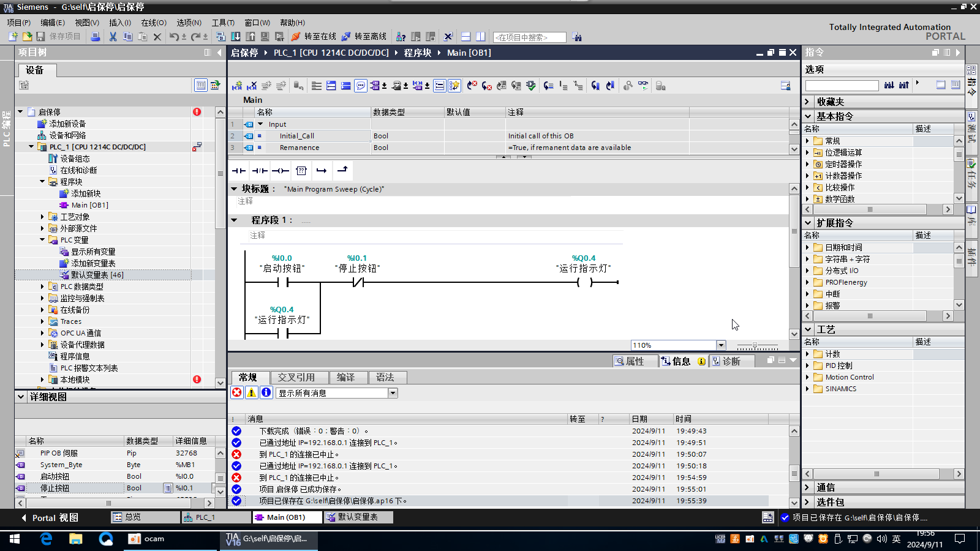This screenshot has width=980, height=551.
Task: Click the Split editor space vertically icon
Action: [481, 37]
